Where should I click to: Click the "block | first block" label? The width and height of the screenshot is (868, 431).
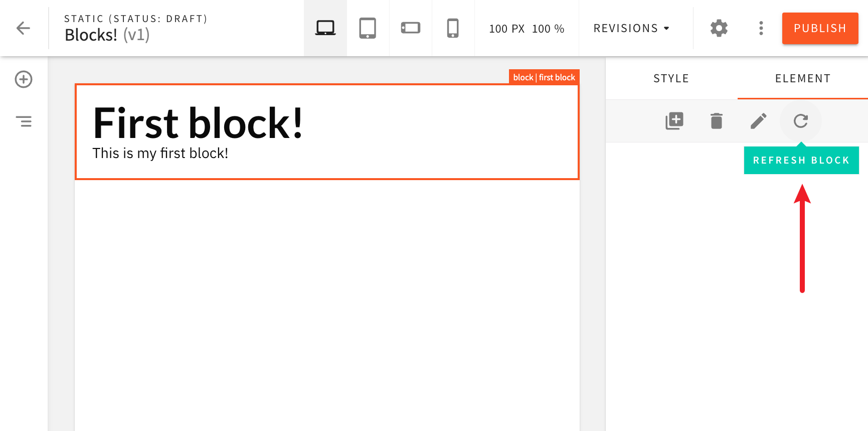point(544,77)
